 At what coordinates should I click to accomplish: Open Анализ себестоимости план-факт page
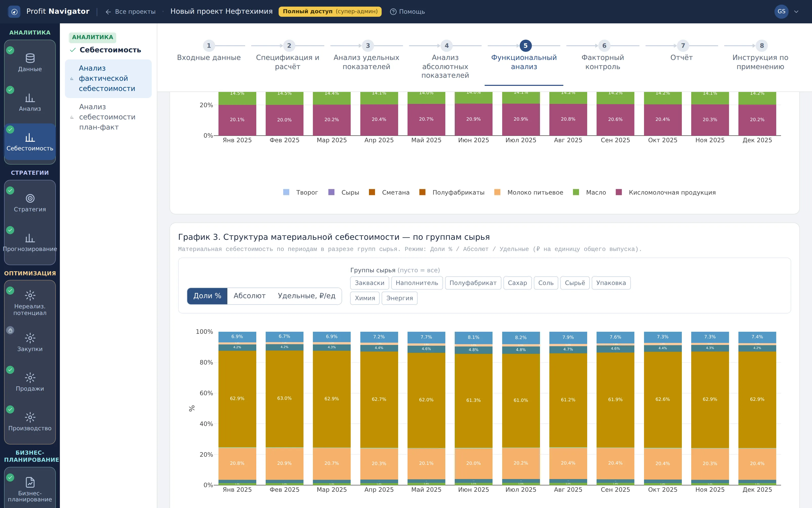108,117
